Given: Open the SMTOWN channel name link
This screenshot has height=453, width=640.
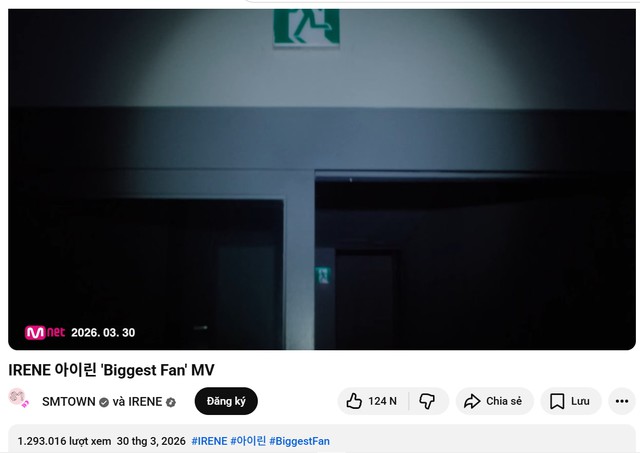Looking at the screenshot, I should point(69,402).
